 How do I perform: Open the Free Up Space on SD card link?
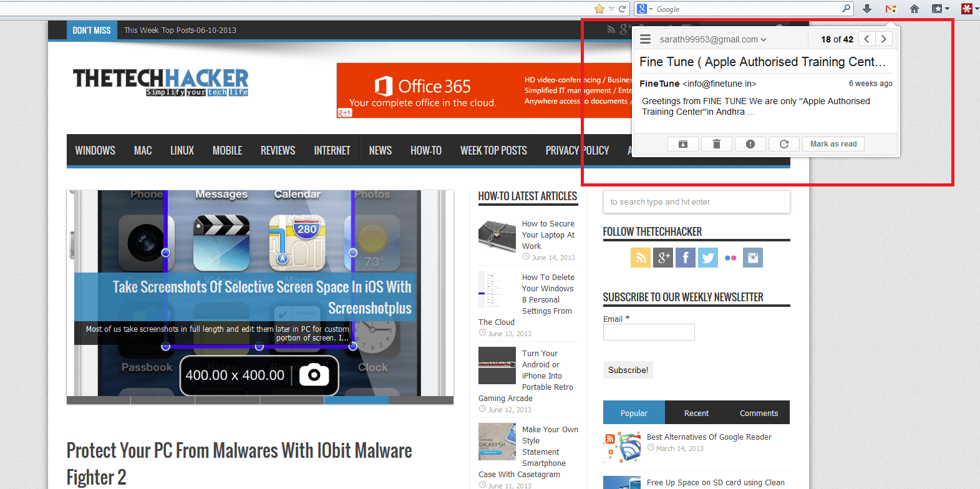pos(716,482)
